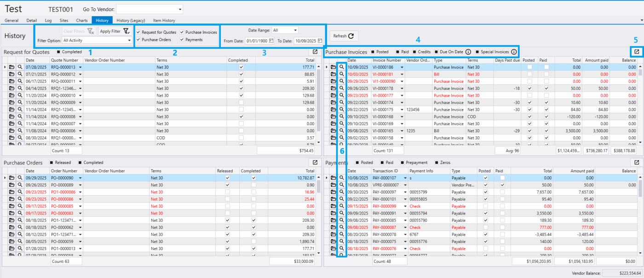Toggle Posted filter in Purchase Invoices header
The image size is (644, 278).
(x=373, y=52)
